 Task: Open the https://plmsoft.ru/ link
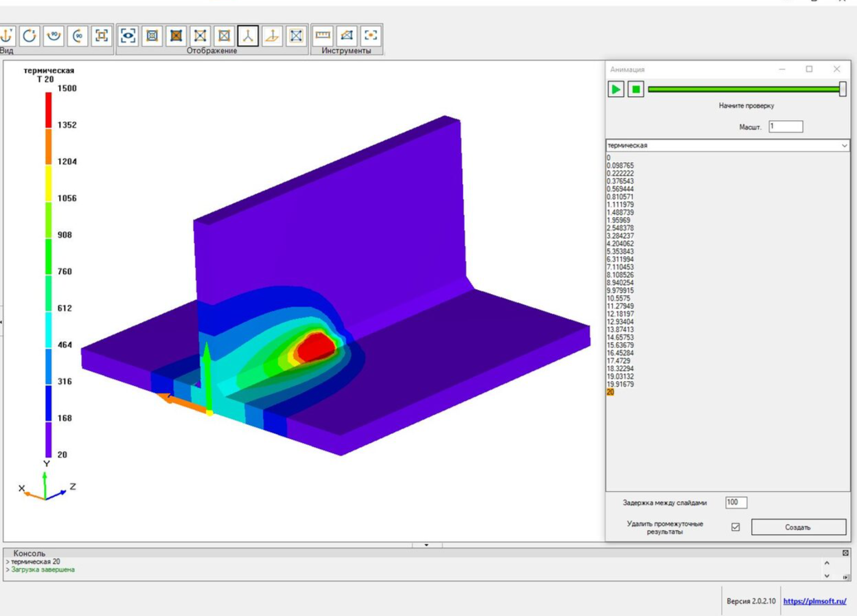(814, 602)
